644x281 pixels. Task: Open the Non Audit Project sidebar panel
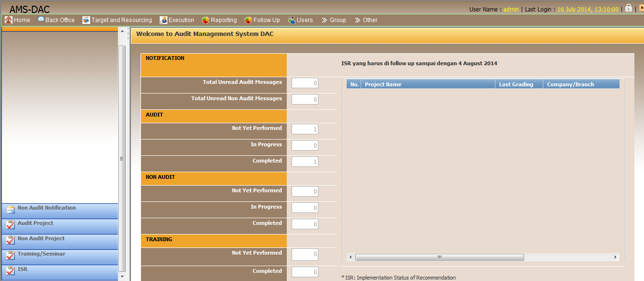tap(41, 239)
